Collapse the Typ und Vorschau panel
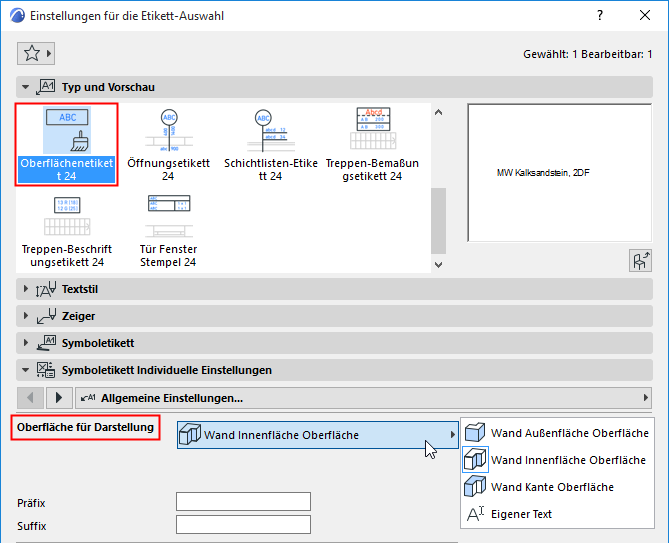This screenshot has height=543, width=669. tap(26, 87)
